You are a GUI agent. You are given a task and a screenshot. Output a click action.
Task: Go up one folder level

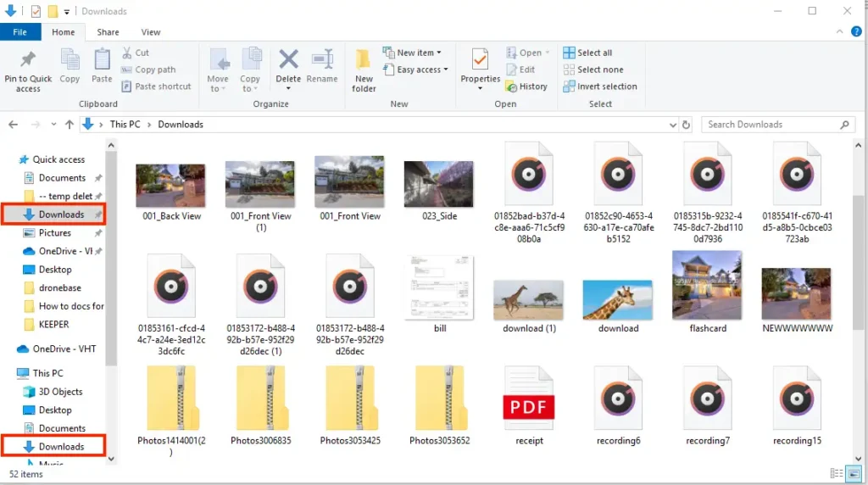[x=70, y=125]
